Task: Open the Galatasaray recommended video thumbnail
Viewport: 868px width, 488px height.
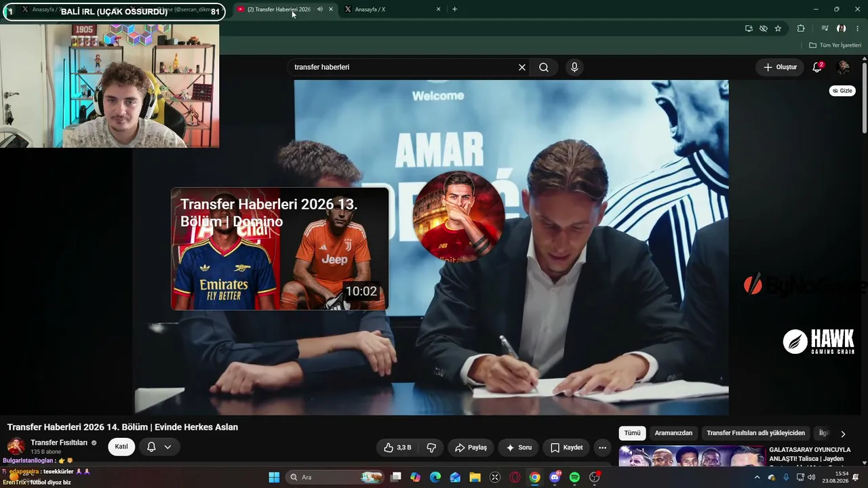Action: click(x=692, y=456)
